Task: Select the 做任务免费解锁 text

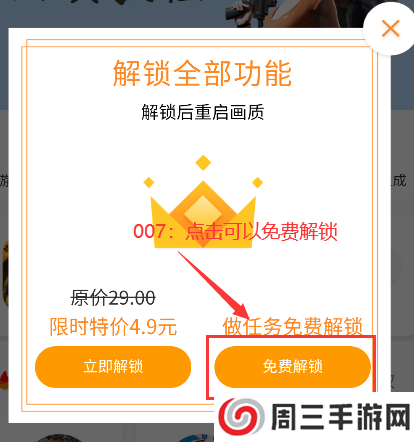Action: 292,326
